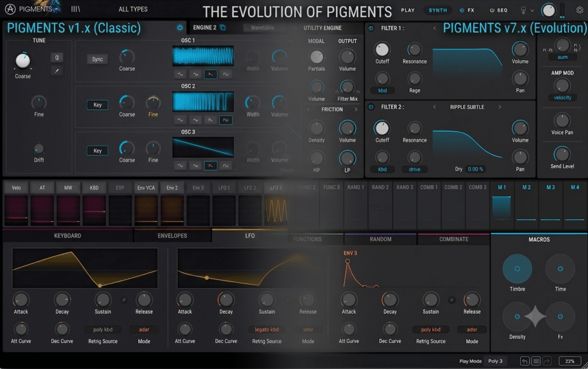Image resolution: width=588 pixels, height=369 pixels.
Task: Open the RANDOM modulation tab
Action: [x=380, y=239]
